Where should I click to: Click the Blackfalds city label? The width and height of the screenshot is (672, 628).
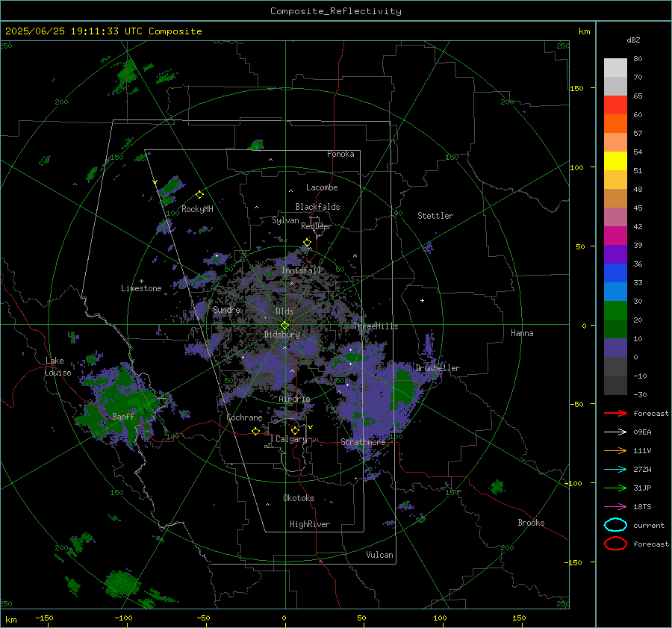[317, 207]
